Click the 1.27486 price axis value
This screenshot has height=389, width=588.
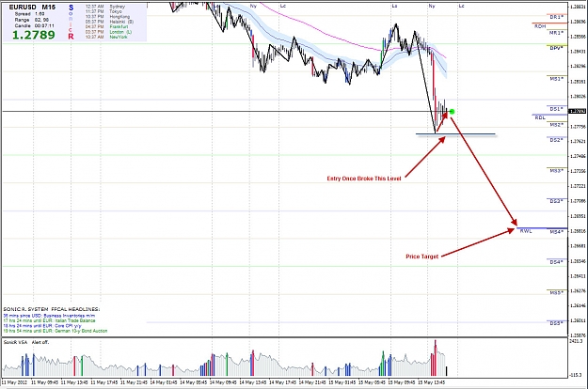point(578,156)
